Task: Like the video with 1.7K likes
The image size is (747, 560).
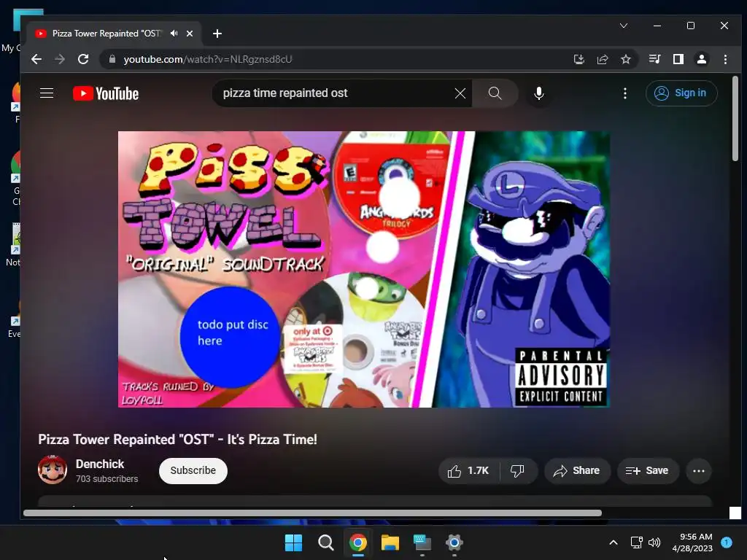Action: (x=468, y=470)
